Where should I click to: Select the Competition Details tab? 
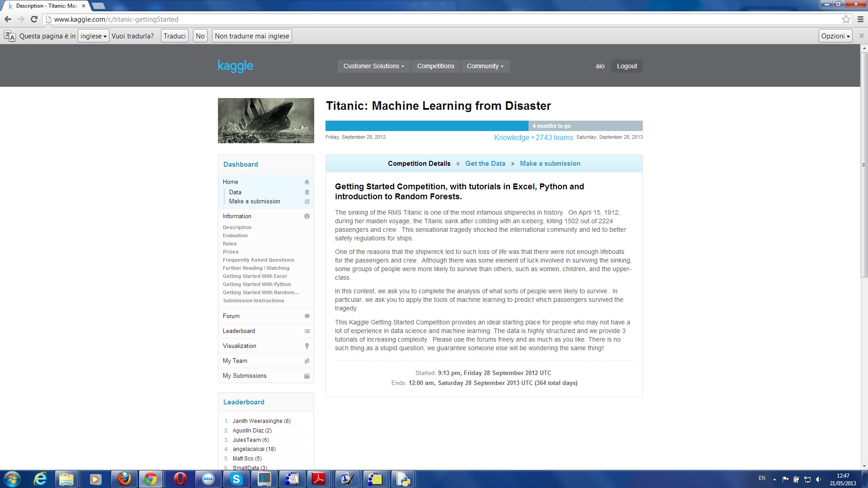[419, 164]
